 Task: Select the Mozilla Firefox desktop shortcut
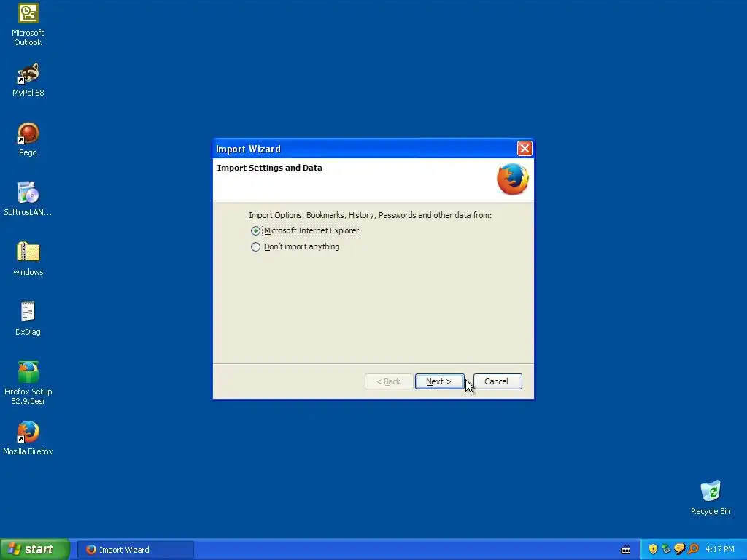[x=28, y=438]
